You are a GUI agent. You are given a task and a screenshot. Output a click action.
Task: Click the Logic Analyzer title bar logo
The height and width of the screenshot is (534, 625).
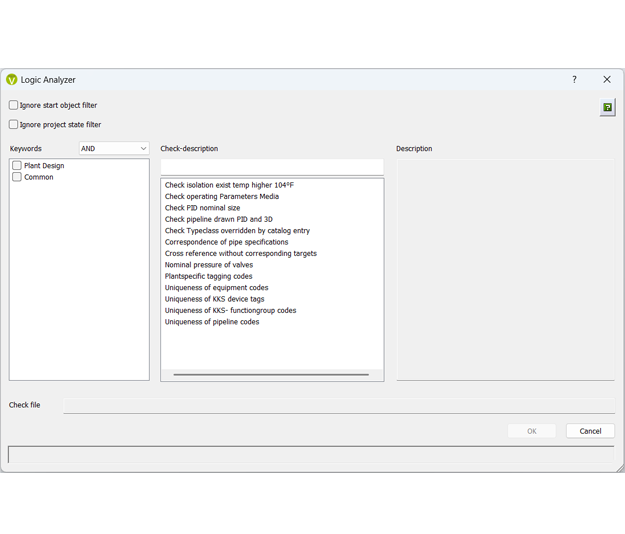tap(12, 80)
